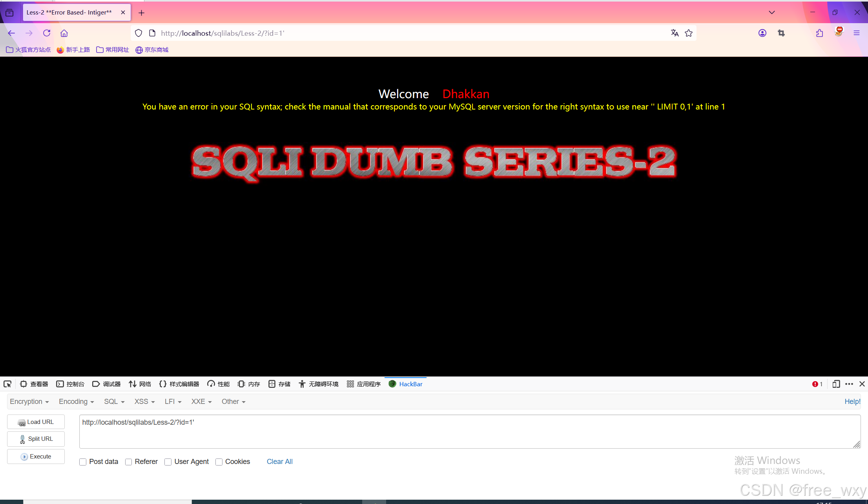Bookmark this page with the star icon
The height and width of the screenshot is (504, 868).
(689, 33)
